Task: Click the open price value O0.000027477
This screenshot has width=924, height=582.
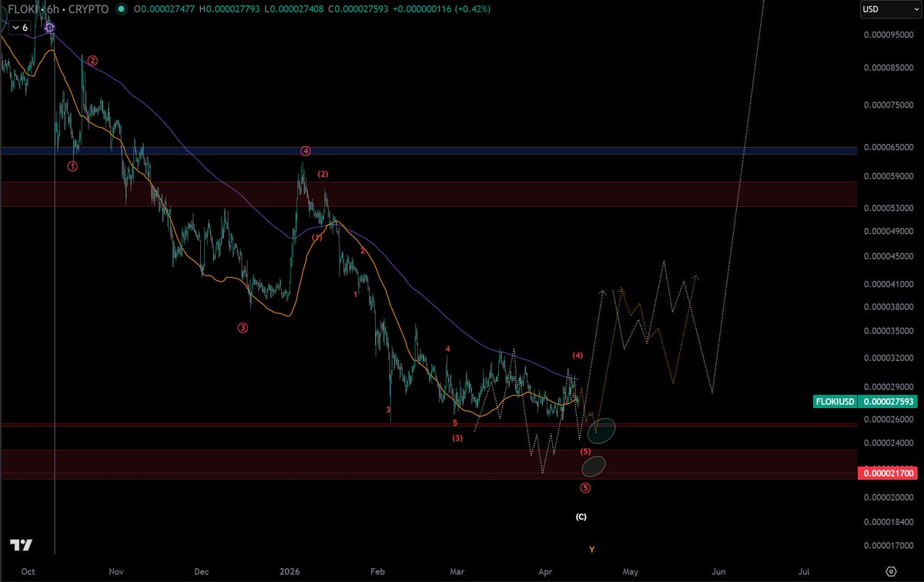Action: [x=163, y=9]
